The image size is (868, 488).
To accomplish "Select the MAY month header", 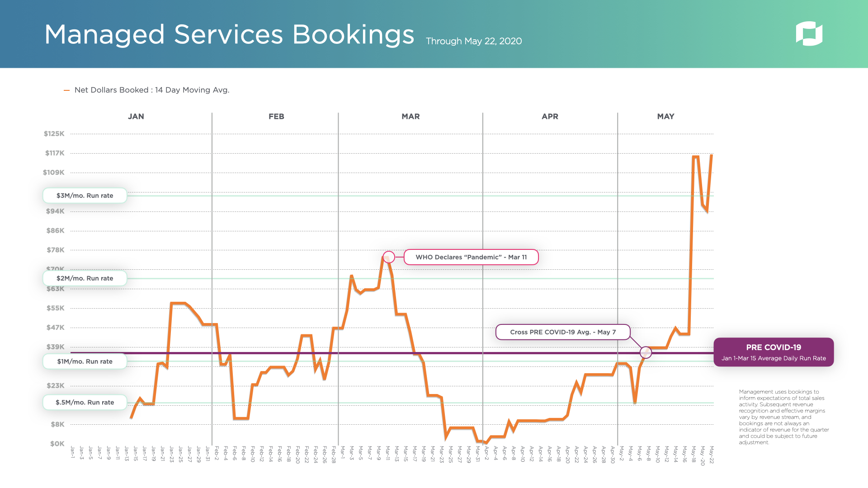I will coord(665,117).
